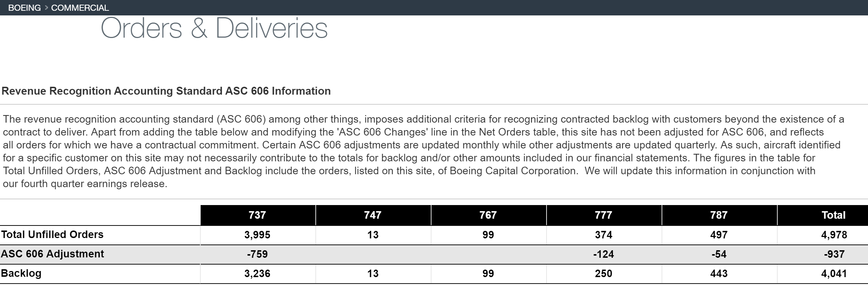Click the 747 column header
Screen dimensions: 868x285
tap(373, 215)
